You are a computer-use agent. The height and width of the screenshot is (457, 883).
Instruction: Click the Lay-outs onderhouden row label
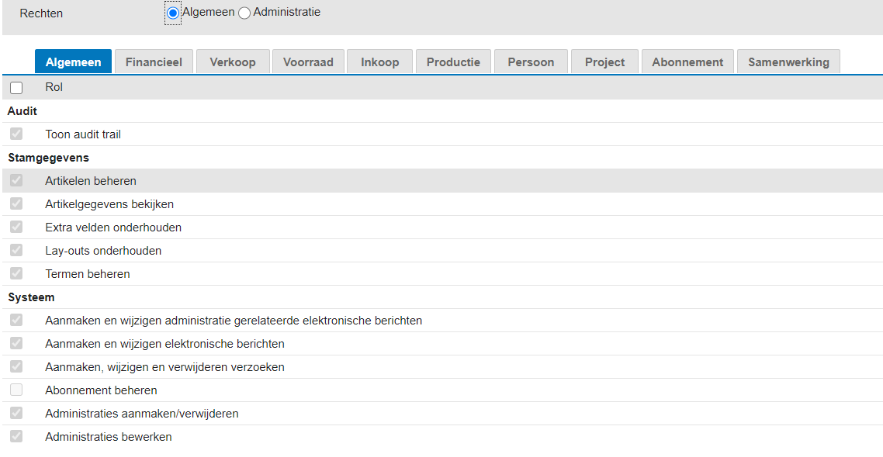tap(103, 251)
